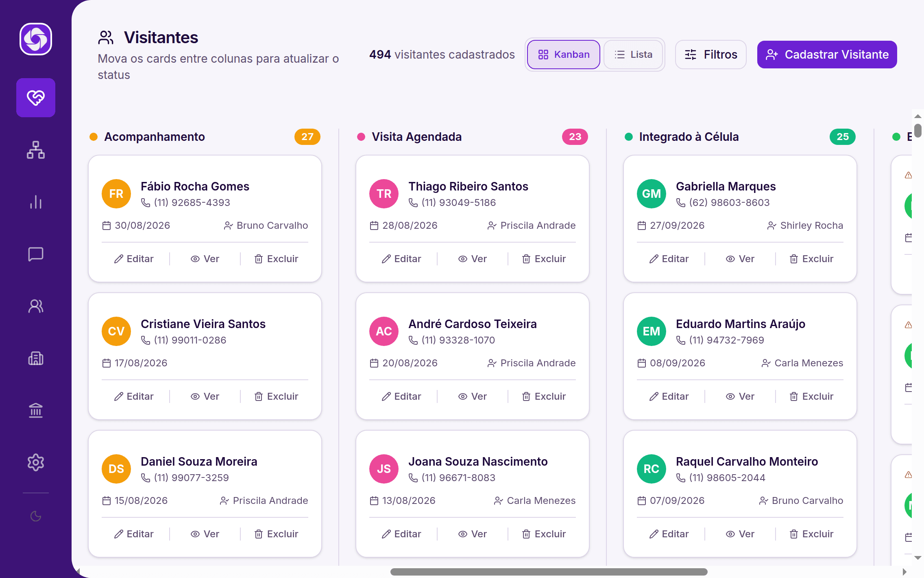924x578 pixels.
Task: Click the AC avatar of André Cardoso
Action: pyautogui.click(x=384, y=331)
